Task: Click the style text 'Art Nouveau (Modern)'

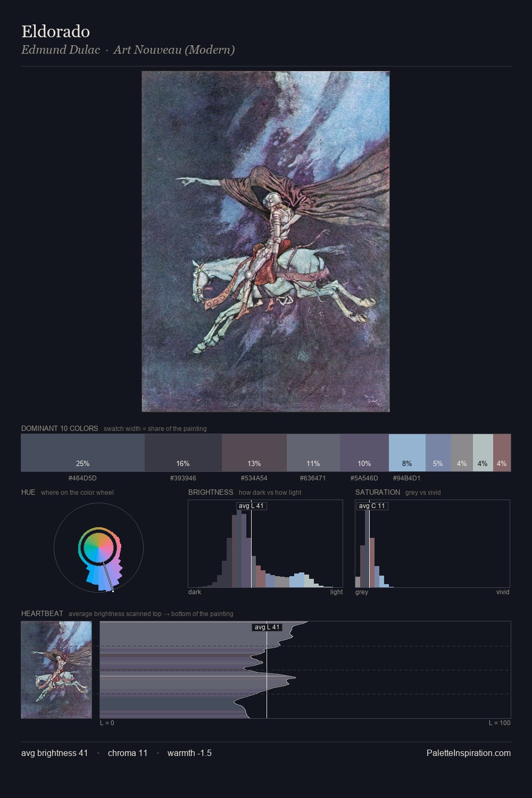Action: coord(174,50)
